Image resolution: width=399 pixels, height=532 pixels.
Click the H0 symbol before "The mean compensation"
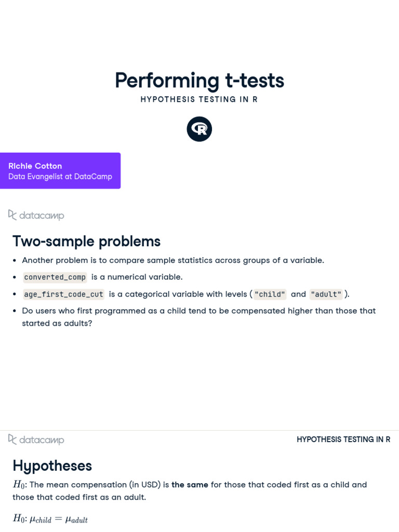pos(19,485)
